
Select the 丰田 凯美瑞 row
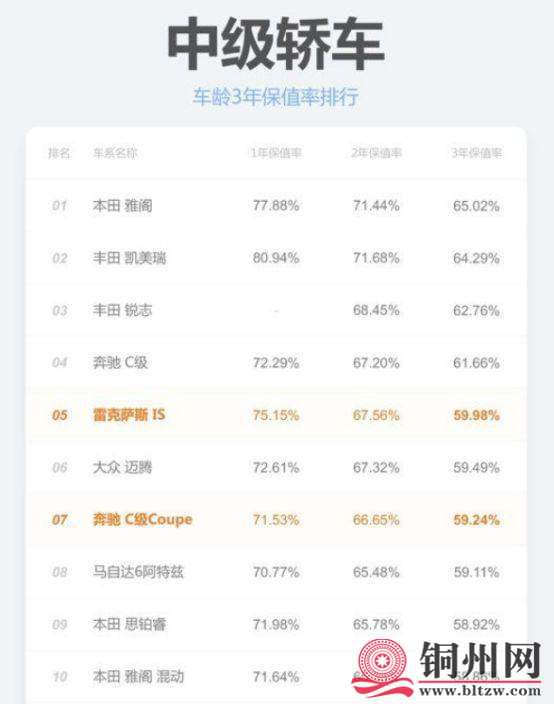coord(276,258)
